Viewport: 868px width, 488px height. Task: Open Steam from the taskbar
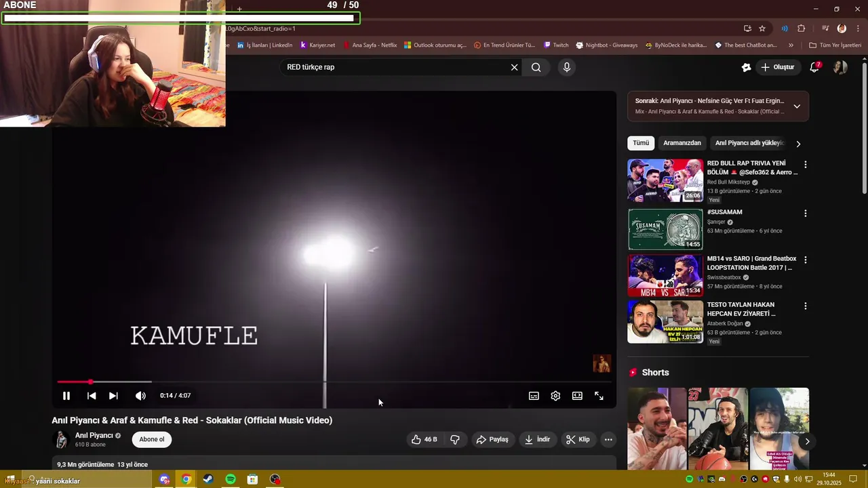(x=208, y=479)
